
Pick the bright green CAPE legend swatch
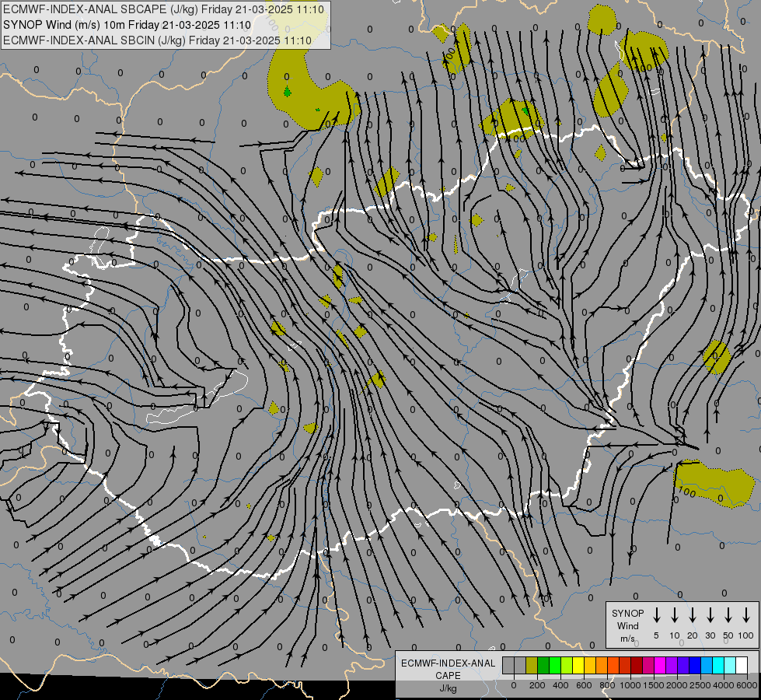click(x=555, y=665)
